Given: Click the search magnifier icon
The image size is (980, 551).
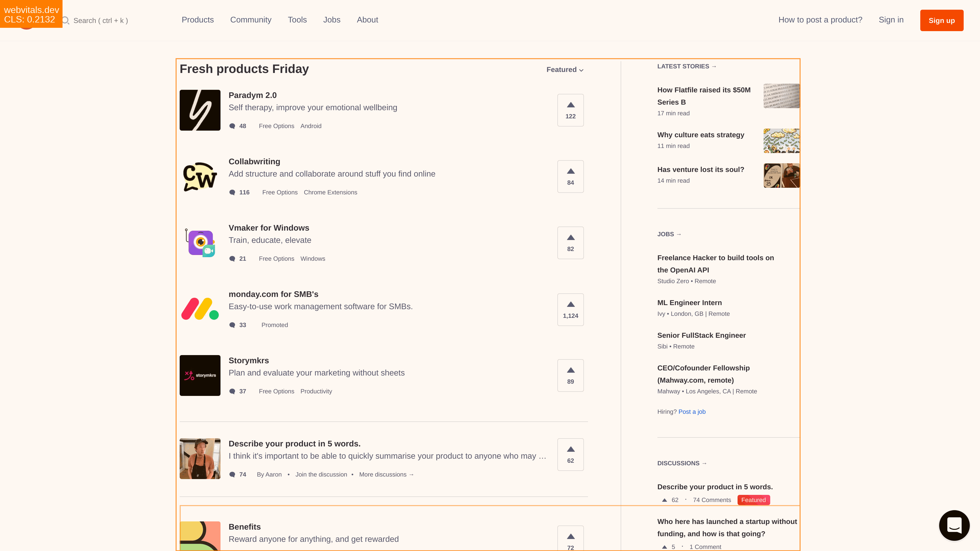Looking at the screenshot, I should (x=65, y=20).
